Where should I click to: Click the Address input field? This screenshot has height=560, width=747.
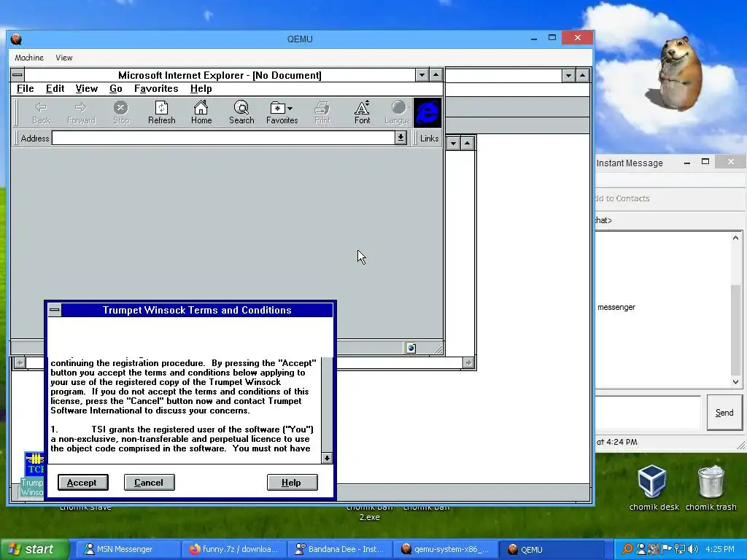pyautogui.click(x=223, y=138)
